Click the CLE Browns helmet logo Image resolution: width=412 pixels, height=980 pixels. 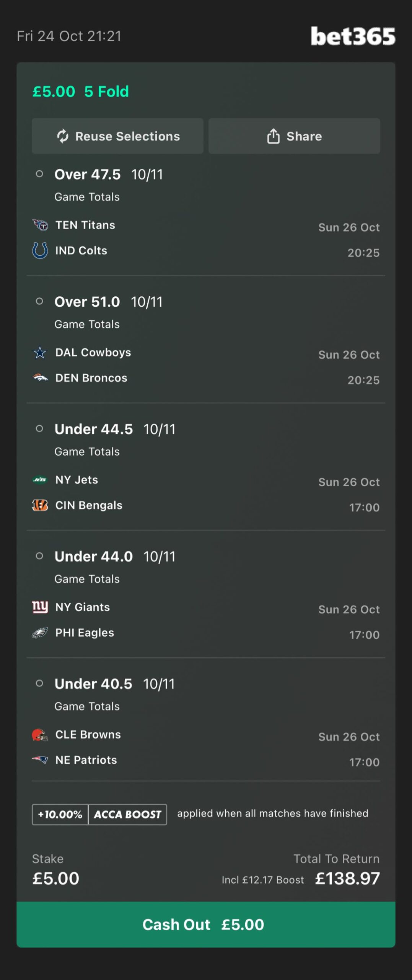click(40, 735)
